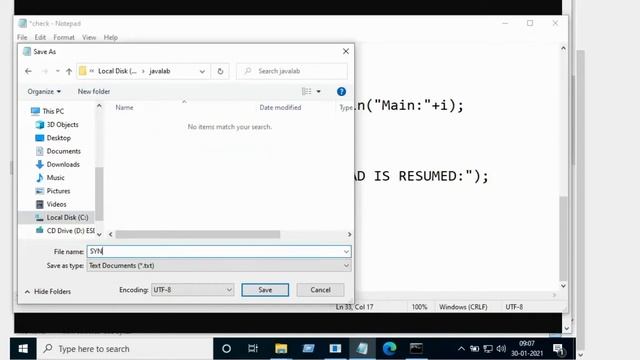This screenshot has height=360, width=640.
Task: Cancel the Save As dialog
Action: point(320,290)
